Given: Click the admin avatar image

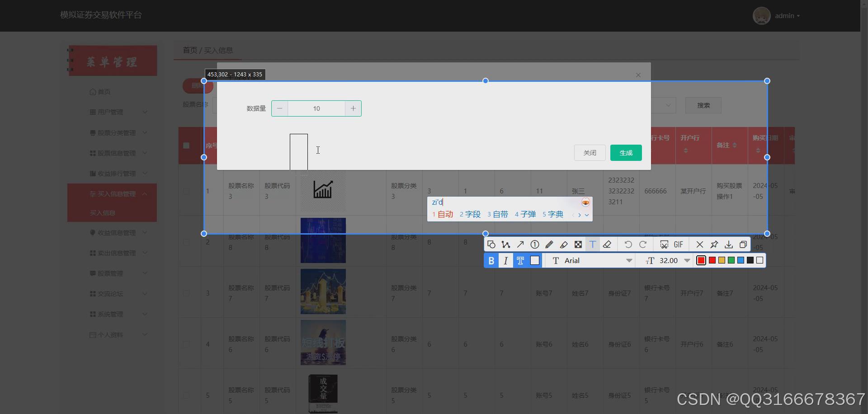Looking at the screenshot, I should click(x=762, y=16).
